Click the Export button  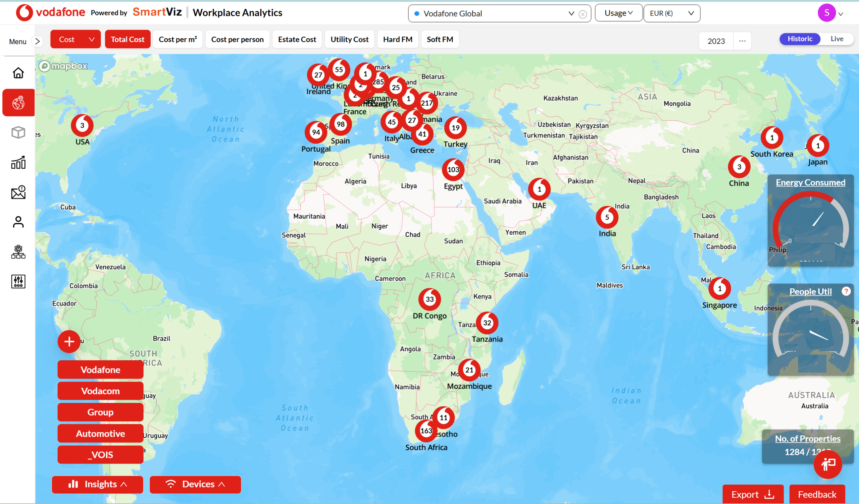[753, 494]
